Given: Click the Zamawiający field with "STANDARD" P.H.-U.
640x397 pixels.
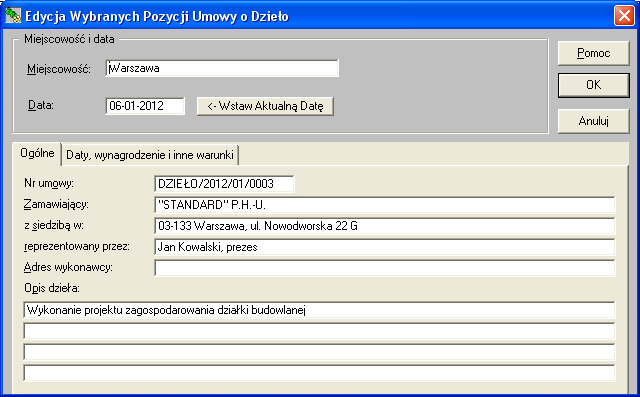Looking at the screenshot, I should click(x=384, y=205).
